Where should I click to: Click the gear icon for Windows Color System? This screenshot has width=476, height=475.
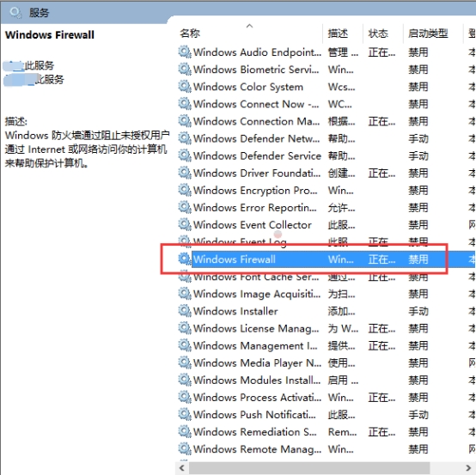coord(185,87)
